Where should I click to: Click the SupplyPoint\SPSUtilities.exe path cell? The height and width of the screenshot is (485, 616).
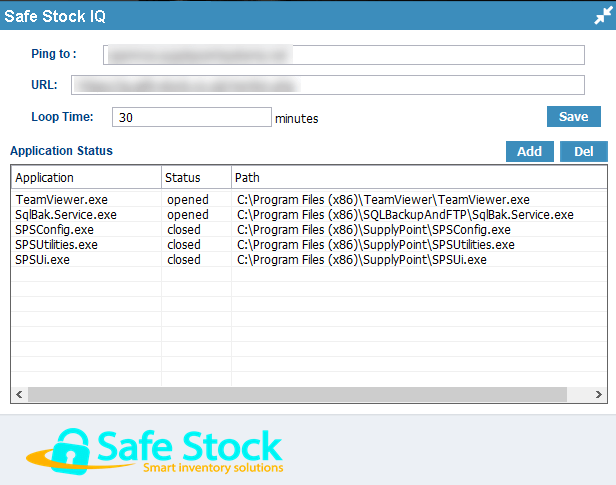[x=376, y=245]
